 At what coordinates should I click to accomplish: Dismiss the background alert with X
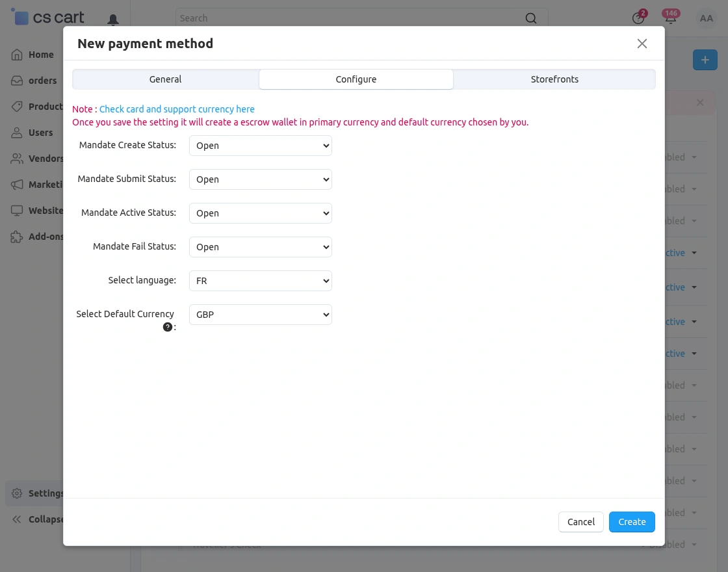(x=700, y=103)
